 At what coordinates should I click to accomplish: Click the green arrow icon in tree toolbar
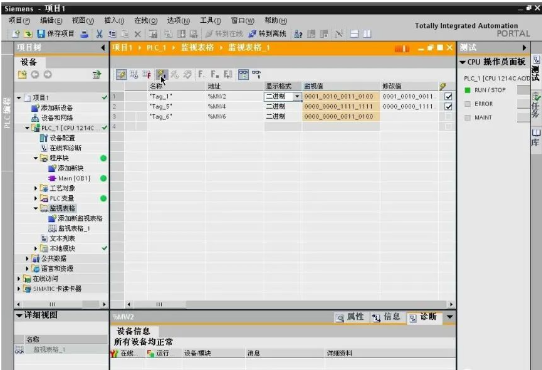point(97,75)
